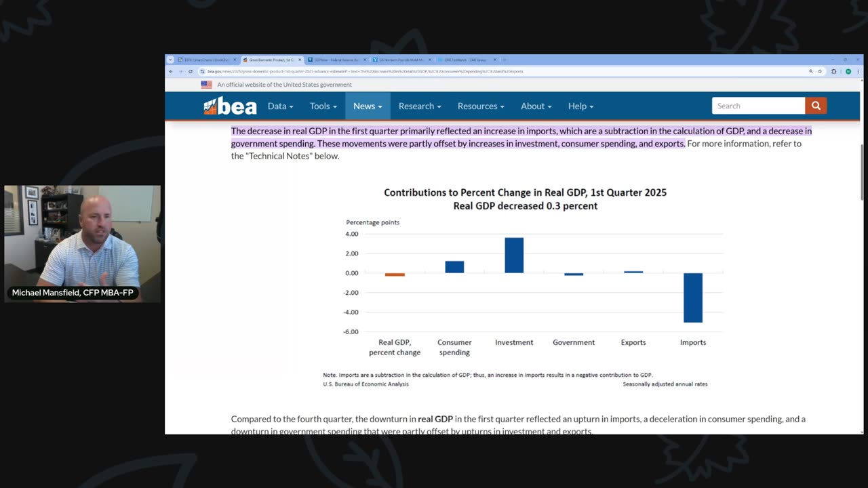Click the US flag icon
The height and width of the screenshot is (488, 868).
click(206, 85)
